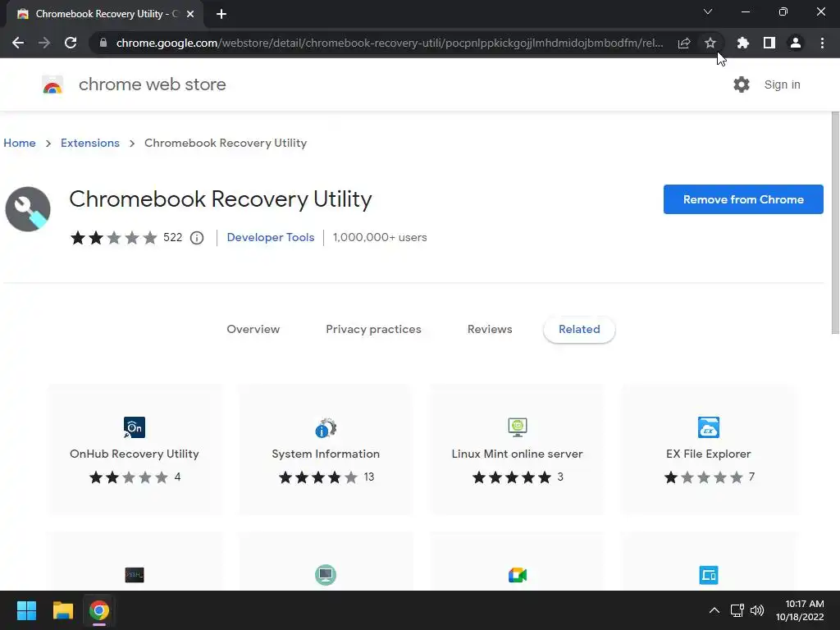Go back with the browser back arrow
Viewport: 840px width, 630px height.
pyautogui.click(x=18, y=43)
